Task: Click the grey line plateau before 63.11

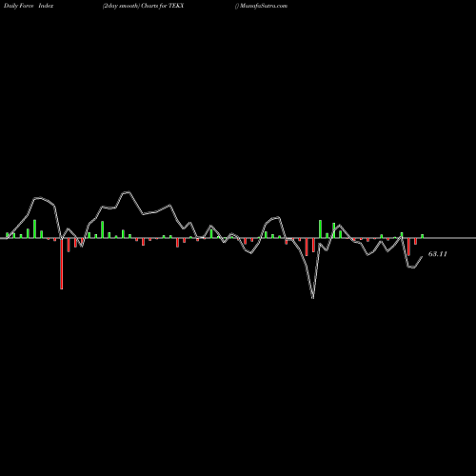Action: [x=411, y=268]
